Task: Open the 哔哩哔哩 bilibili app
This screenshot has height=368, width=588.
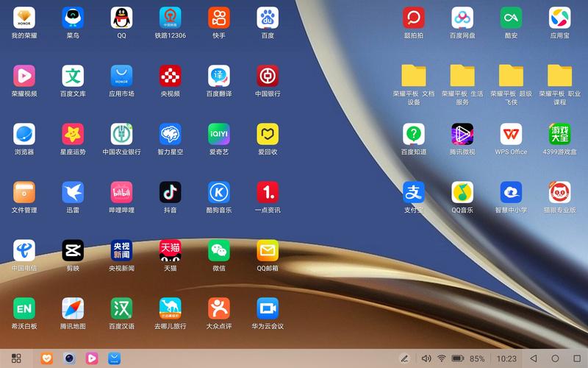Action: click(x=121, y=192)
